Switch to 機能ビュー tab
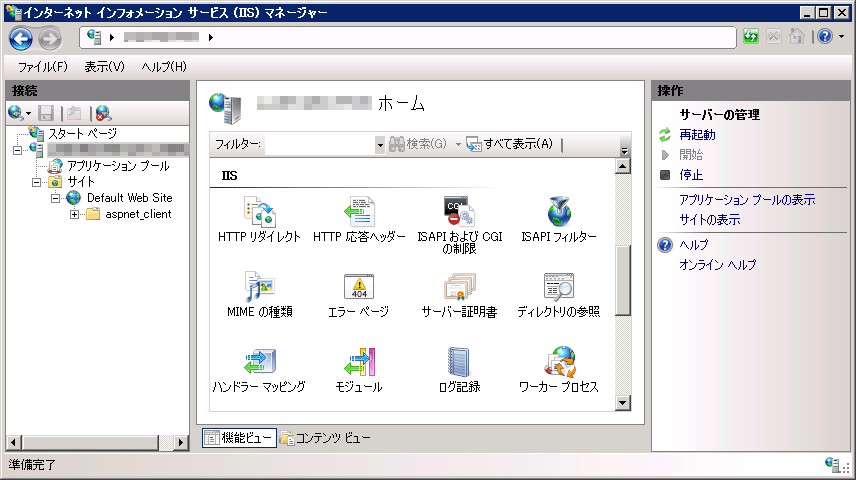The width and height of the screenshot is (856, 480). coord(239,437)
